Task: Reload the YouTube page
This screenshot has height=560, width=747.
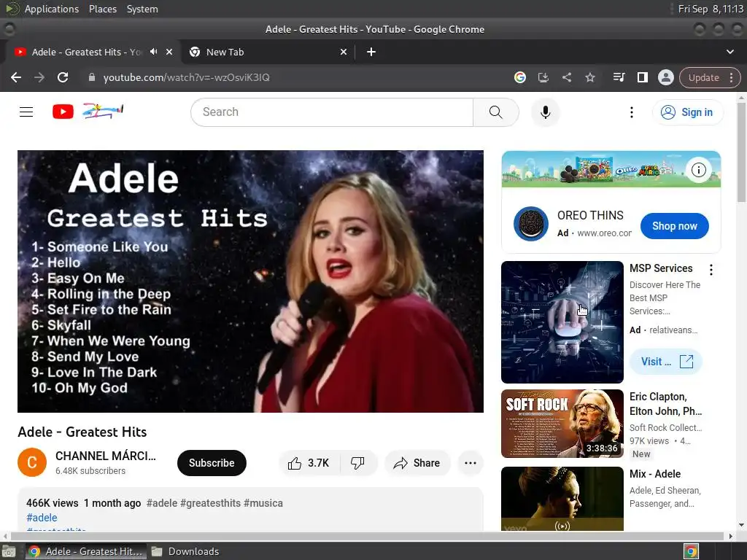Action: (x=63, y=77)
